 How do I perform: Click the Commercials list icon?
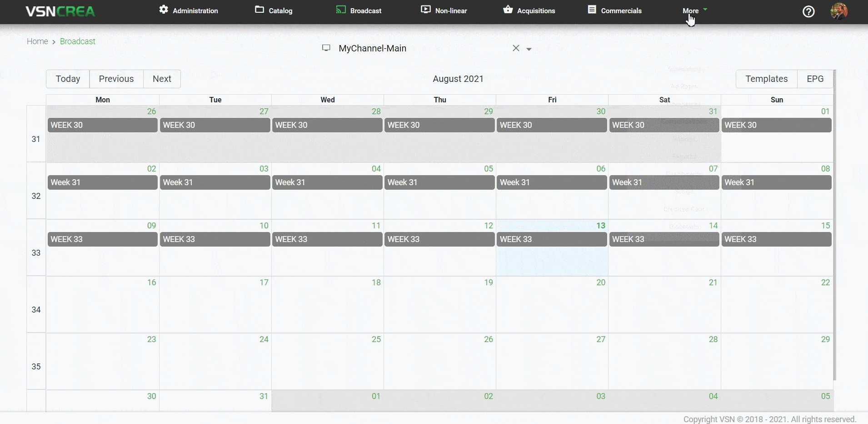[592, 10]
